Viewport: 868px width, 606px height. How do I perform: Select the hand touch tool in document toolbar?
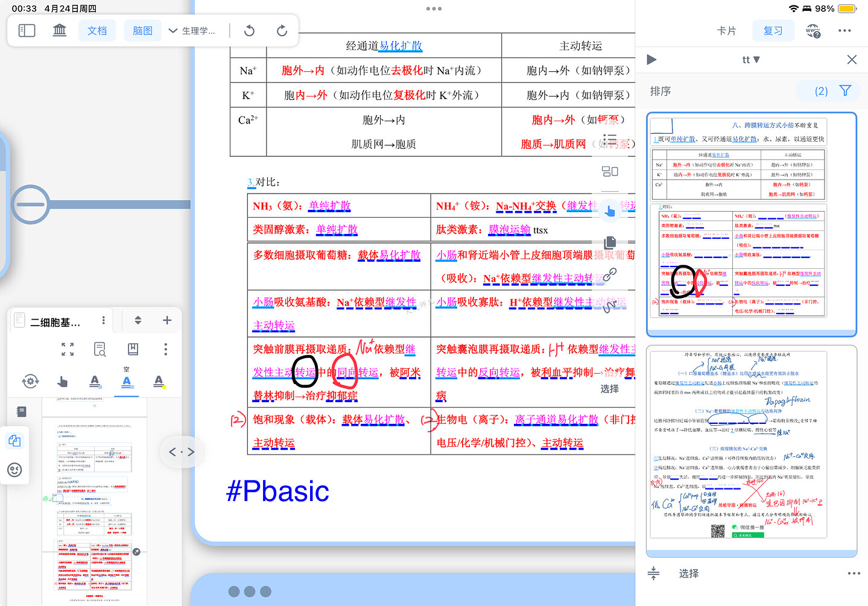62,381
